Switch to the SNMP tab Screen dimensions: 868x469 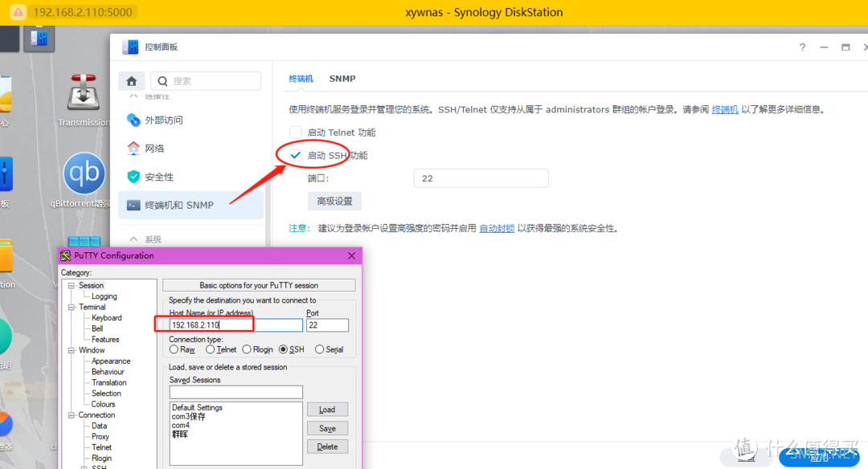tap(342, 79)
